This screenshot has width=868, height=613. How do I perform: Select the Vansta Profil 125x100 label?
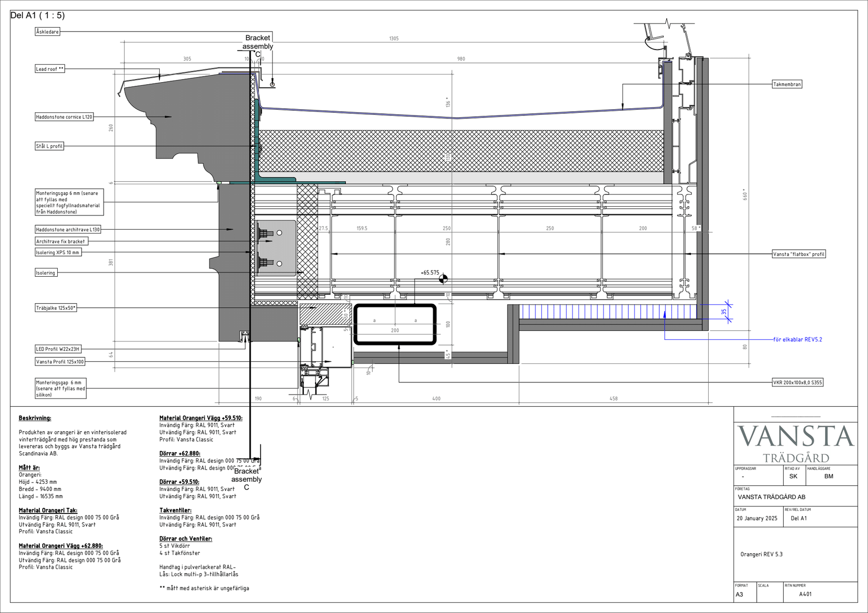point(60,362)
